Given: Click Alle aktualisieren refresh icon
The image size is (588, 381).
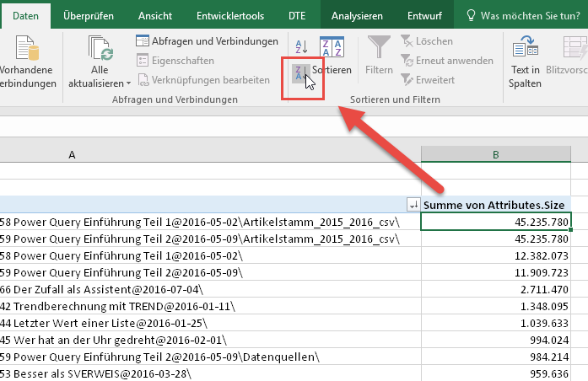Looking at the screenshot, I should point(100,51).
